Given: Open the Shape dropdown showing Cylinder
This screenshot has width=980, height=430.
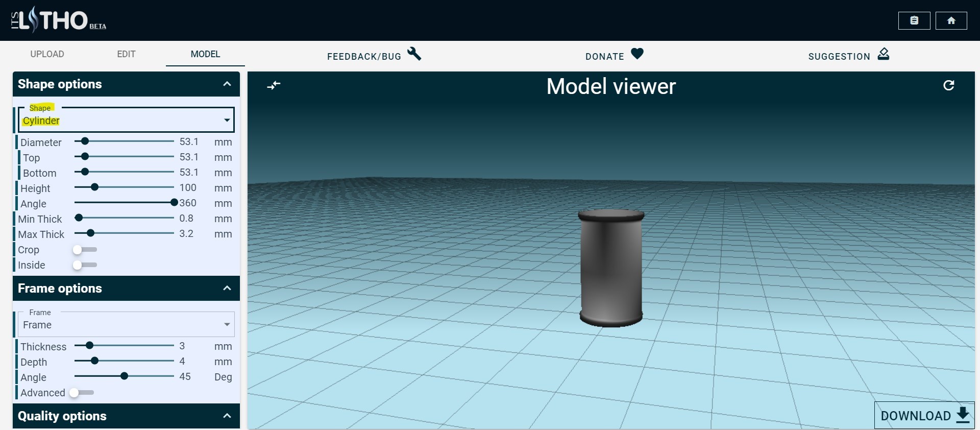Looking at the screenshot, I should tap(127, 120).
